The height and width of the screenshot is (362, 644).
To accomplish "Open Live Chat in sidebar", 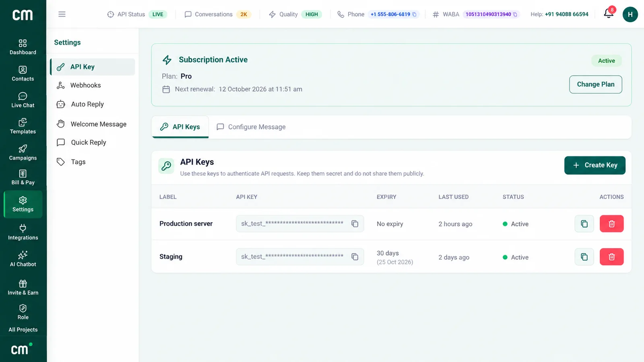I will point(23,100).
